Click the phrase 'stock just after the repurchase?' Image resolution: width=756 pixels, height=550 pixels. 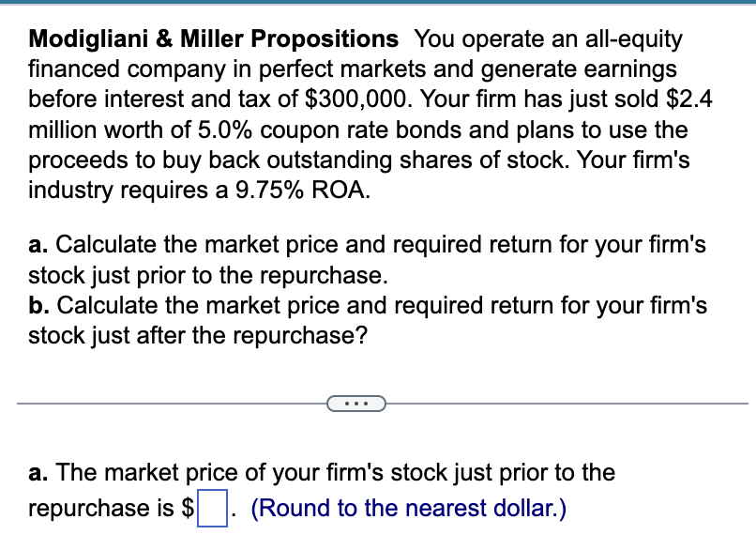coord(198,335)
